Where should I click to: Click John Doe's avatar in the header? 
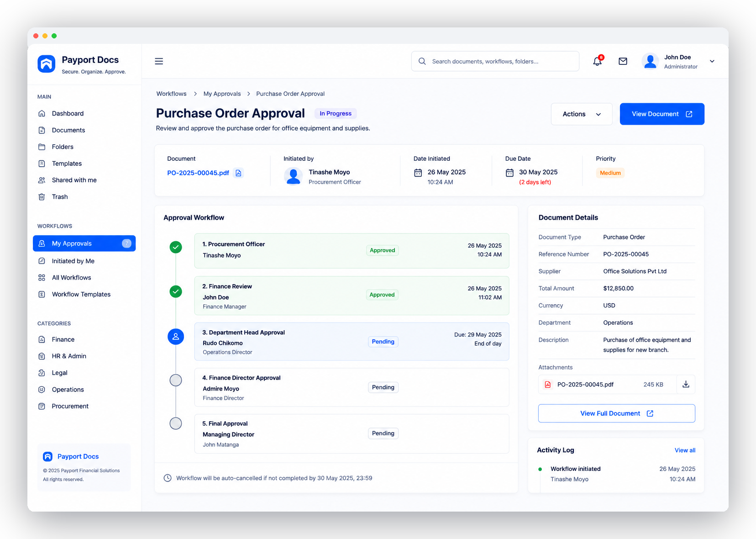point(650,61)
